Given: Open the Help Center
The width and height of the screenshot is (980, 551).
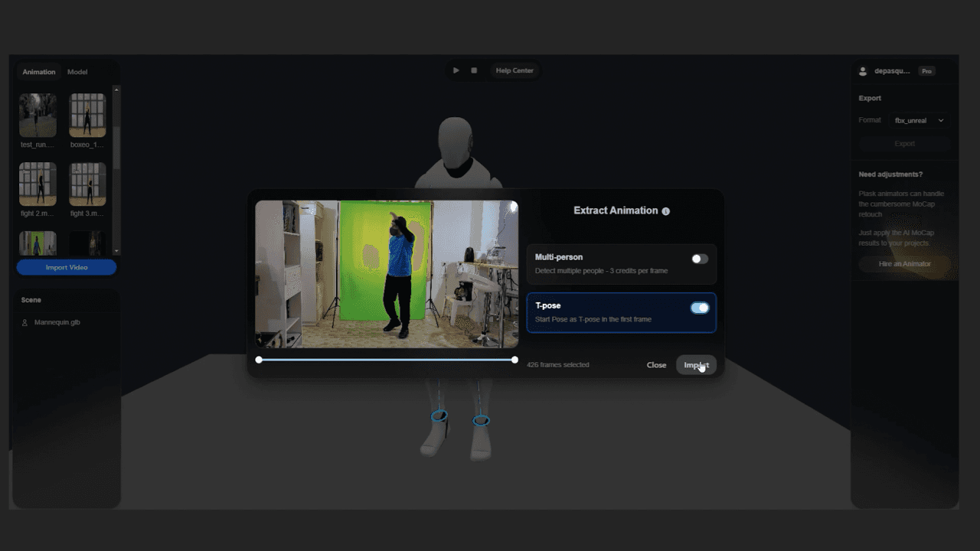Looking at the screenshot, I should pyautogui.click(x=514, y=70).
